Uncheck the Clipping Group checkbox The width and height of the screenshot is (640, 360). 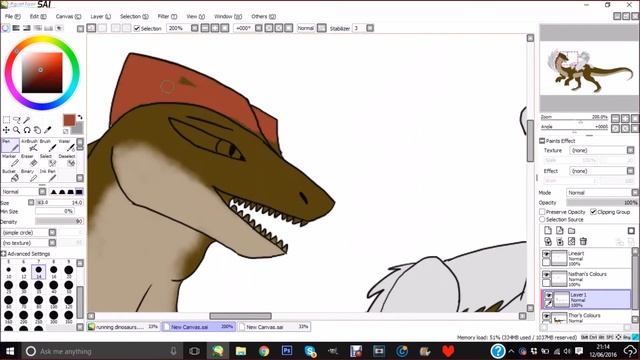pyautogui.click(x=593, y=212)
